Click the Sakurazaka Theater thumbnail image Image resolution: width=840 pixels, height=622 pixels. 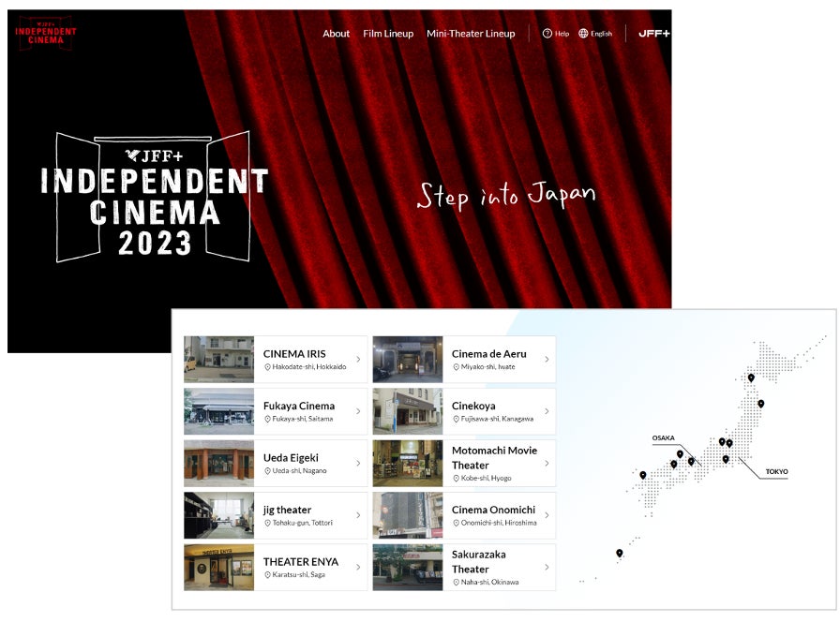pyautogui.click(x=408, y=567)
